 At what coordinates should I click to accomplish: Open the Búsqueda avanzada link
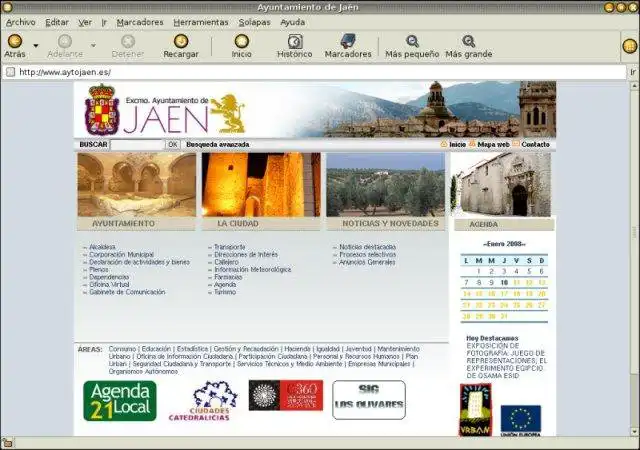pos(218,145)
